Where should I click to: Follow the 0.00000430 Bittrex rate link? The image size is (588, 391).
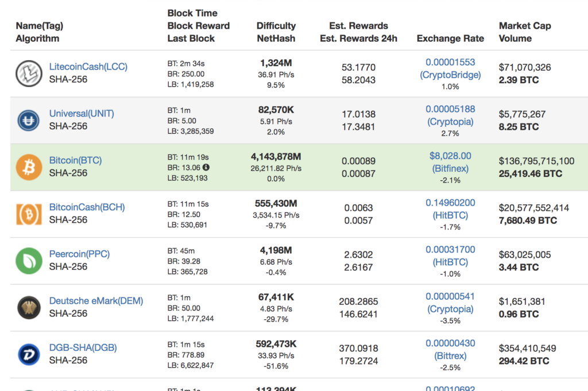450,350
